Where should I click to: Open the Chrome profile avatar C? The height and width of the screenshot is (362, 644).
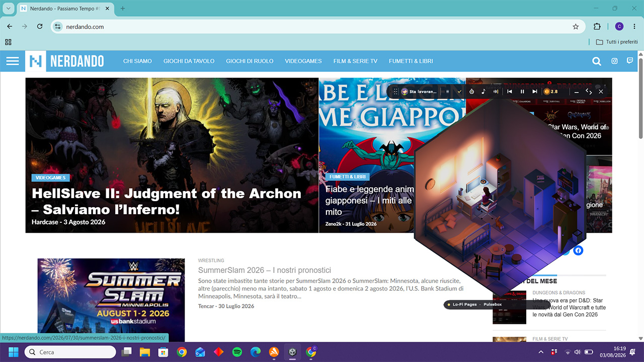(619, 27)
